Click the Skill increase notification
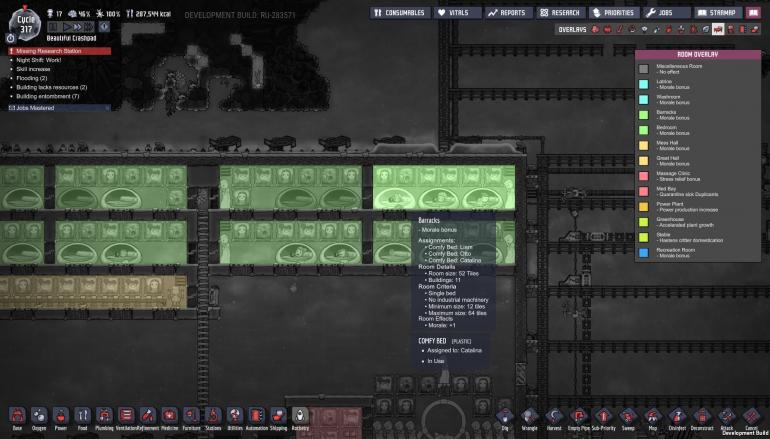770x439 pixels. pos(33,69)
